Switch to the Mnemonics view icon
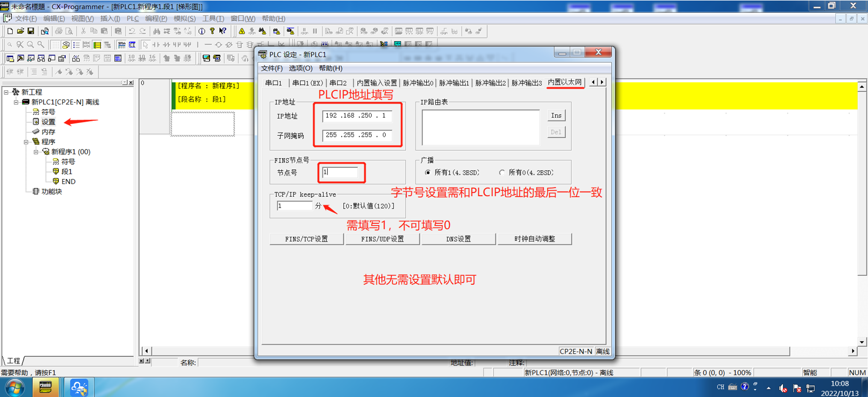 pos(122,45)
